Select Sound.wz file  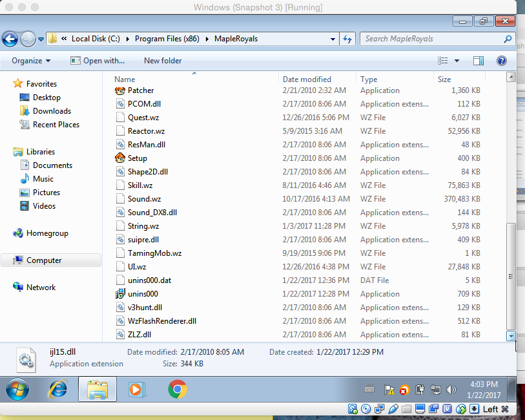[144, 199]
